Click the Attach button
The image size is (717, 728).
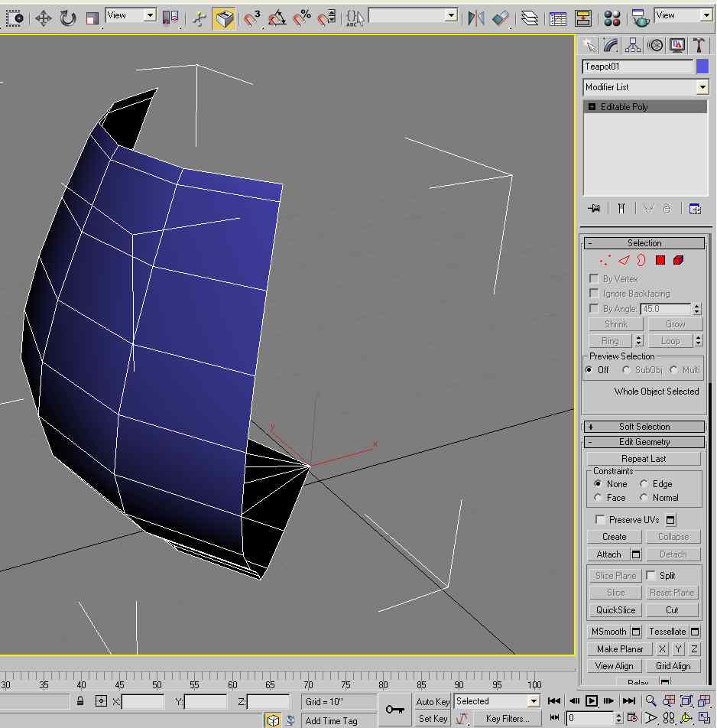[x=608, y=554]
